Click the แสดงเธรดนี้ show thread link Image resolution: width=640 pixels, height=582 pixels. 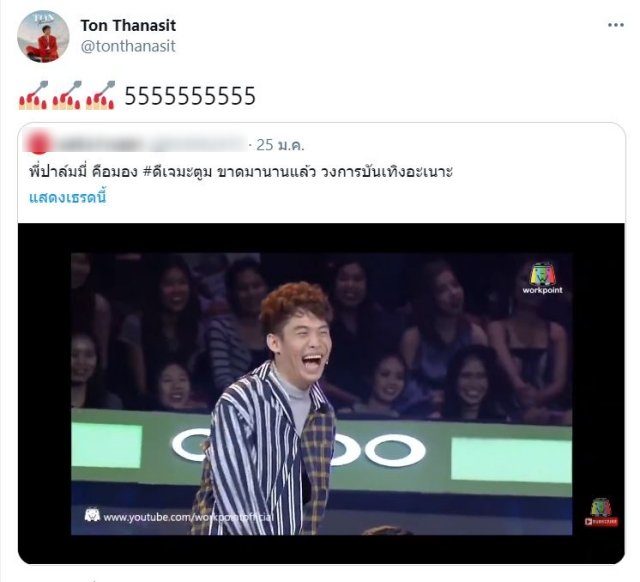click(67, 198)
